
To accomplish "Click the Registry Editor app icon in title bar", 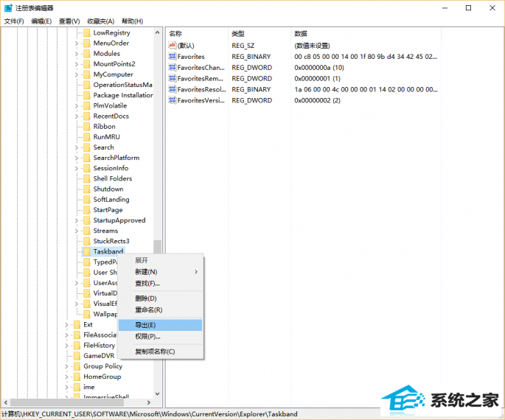I will tap(8, 8).
